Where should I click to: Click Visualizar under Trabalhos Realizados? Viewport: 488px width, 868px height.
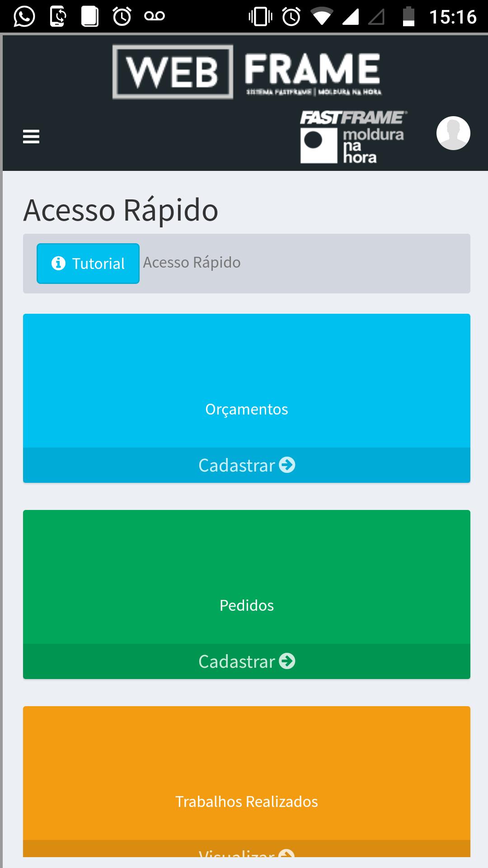(x=247, y=849)
